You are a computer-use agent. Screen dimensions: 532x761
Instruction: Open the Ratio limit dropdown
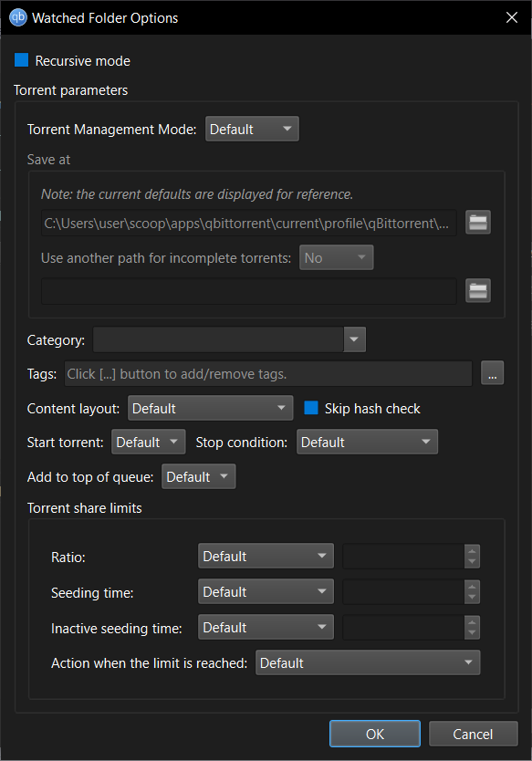[x=266, y=557]
